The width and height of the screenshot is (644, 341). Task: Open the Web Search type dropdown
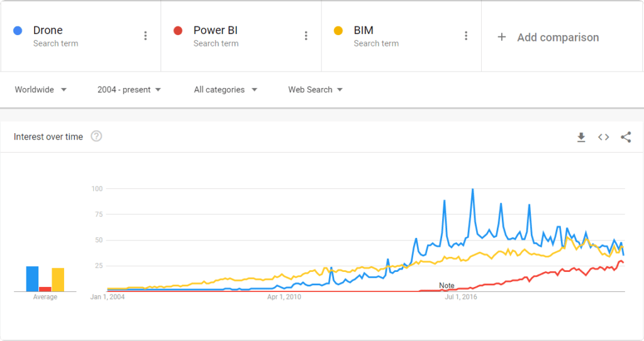tap(315, 89)
